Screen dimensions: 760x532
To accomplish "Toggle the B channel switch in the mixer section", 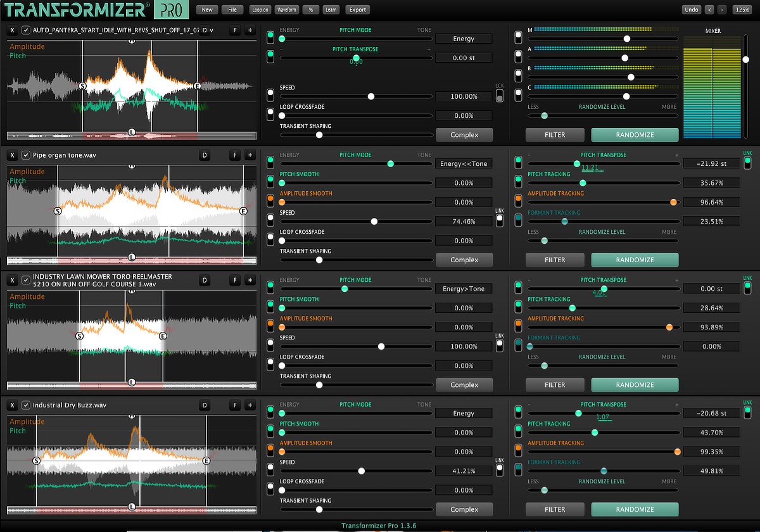I will [519, 77].
